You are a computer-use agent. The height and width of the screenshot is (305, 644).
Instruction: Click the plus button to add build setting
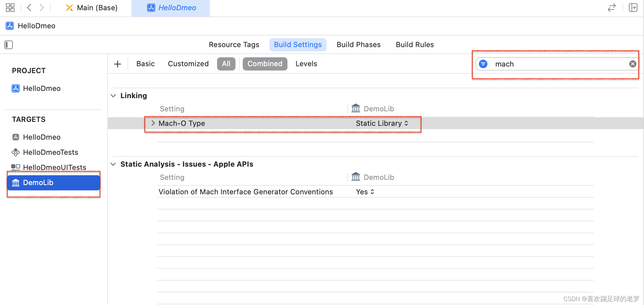tap(117, 64)
